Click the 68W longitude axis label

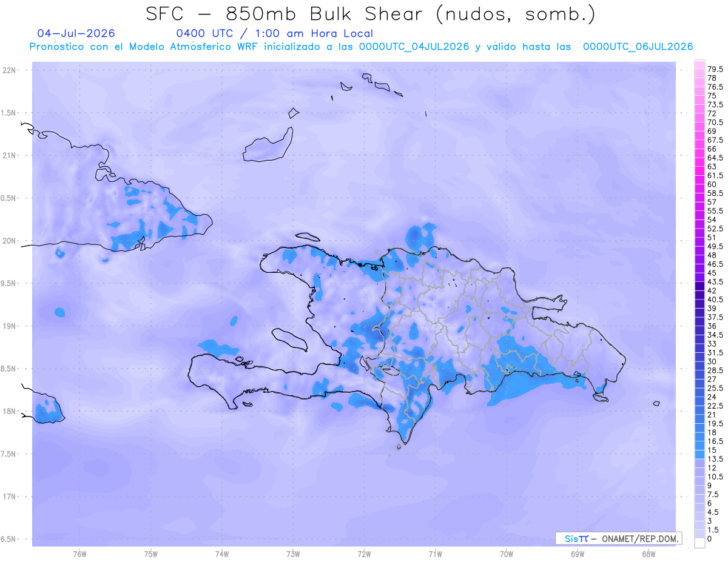point(649,554)
